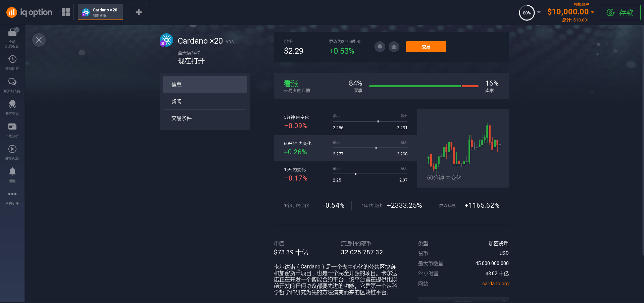Screen dimensions: 644x303
Task: Open the grid asset selector menu
Action: tap(65, 12)
